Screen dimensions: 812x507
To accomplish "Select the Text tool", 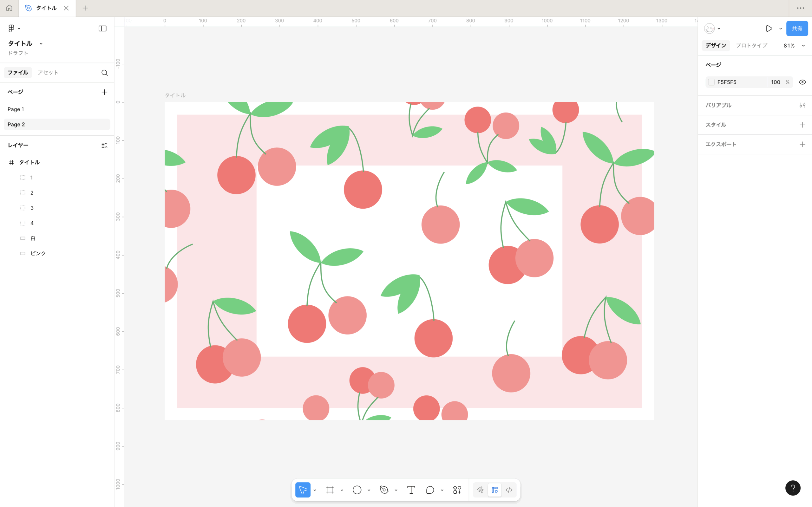I will (x=411, y=490).
